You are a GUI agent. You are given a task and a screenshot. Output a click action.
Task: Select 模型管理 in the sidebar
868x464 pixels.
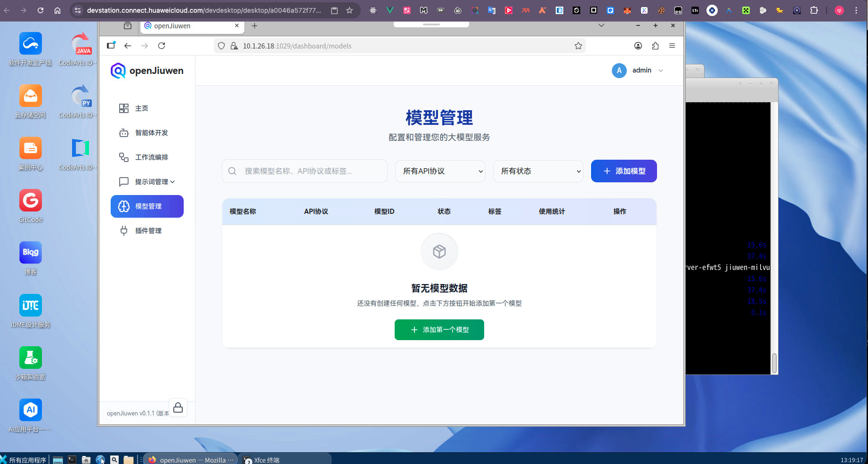[x=147, y=206]
